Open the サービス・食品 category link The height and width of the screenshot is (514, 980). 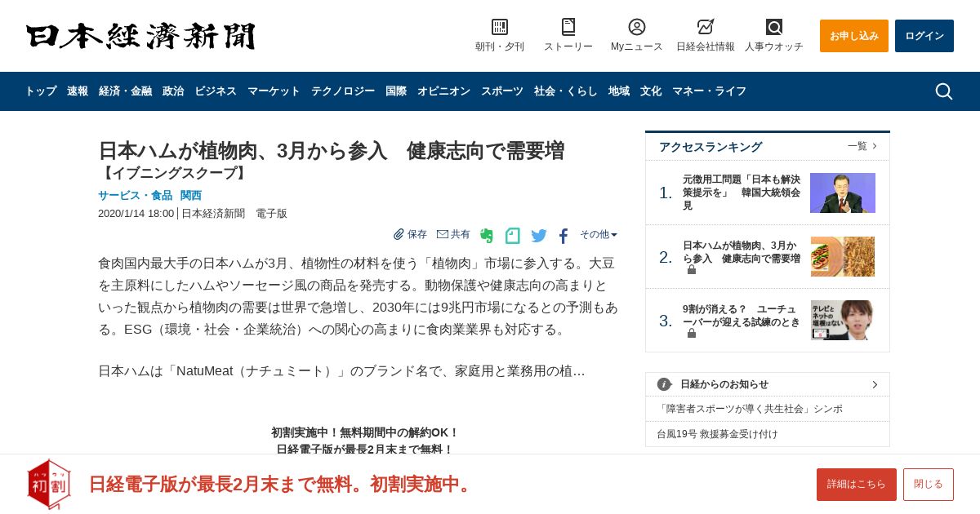(136, 196)
